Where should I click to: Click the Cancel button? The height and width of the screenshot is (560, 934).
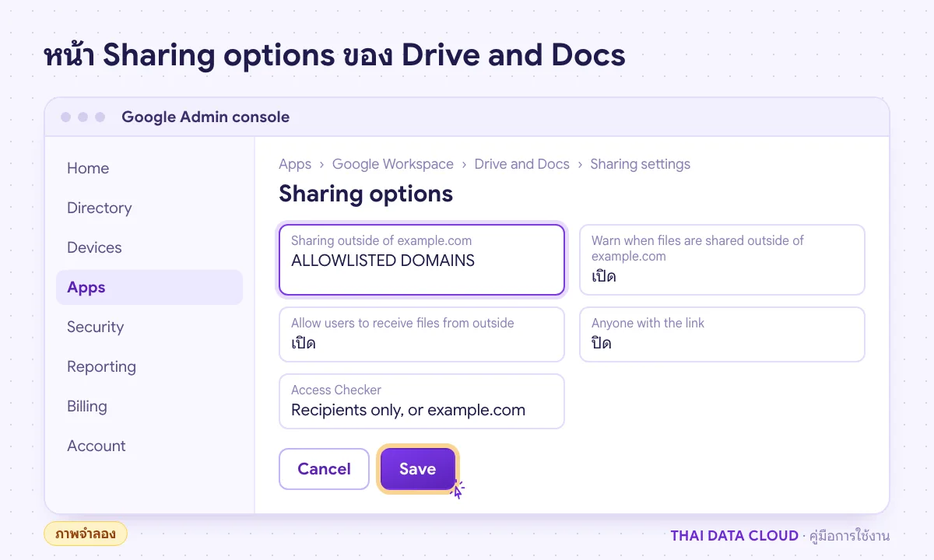324,469
